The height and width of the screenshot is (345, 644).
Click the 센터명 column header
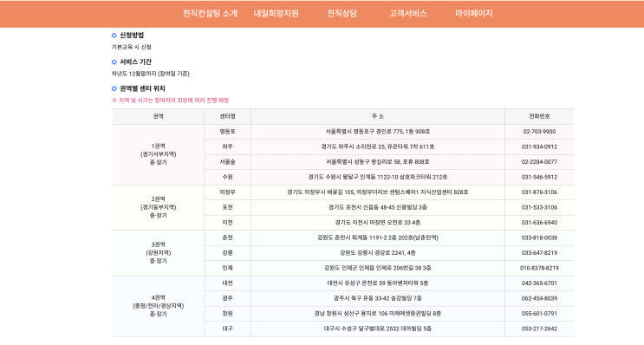coord(228,117)
